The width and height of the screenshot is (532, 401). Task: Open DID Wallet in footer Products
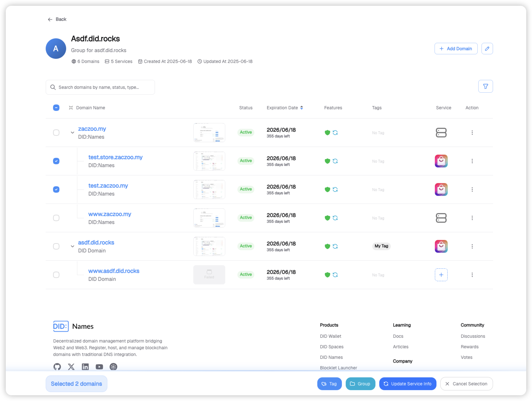click(x=330, y=336)
